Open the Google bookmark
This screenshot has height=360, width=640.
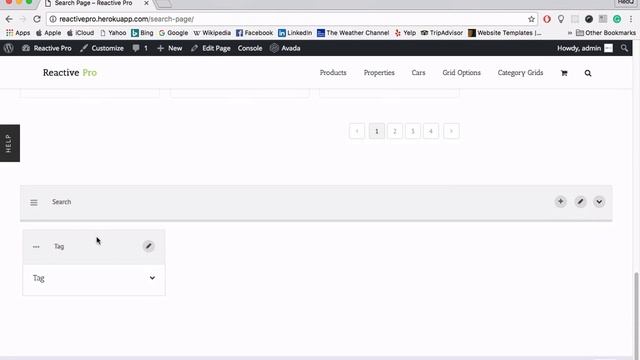click(x=173, y=33)
